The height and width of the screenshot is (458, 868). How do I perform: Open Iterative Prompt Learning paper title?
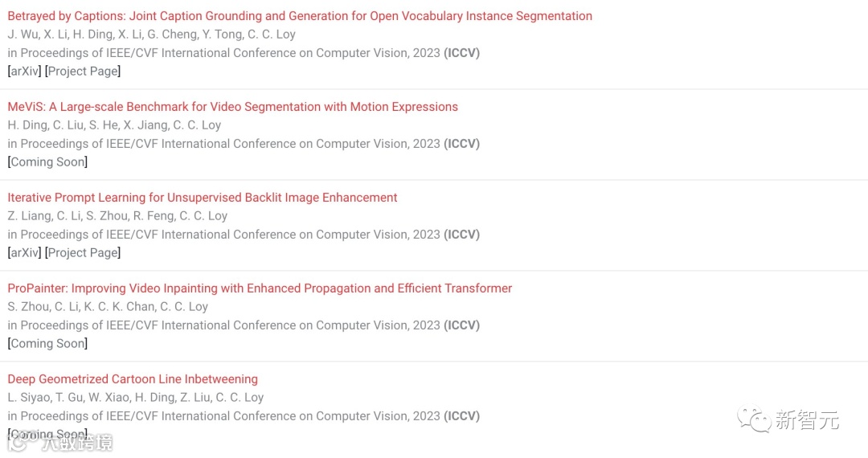pyautogui.click(x=202, y=198)
